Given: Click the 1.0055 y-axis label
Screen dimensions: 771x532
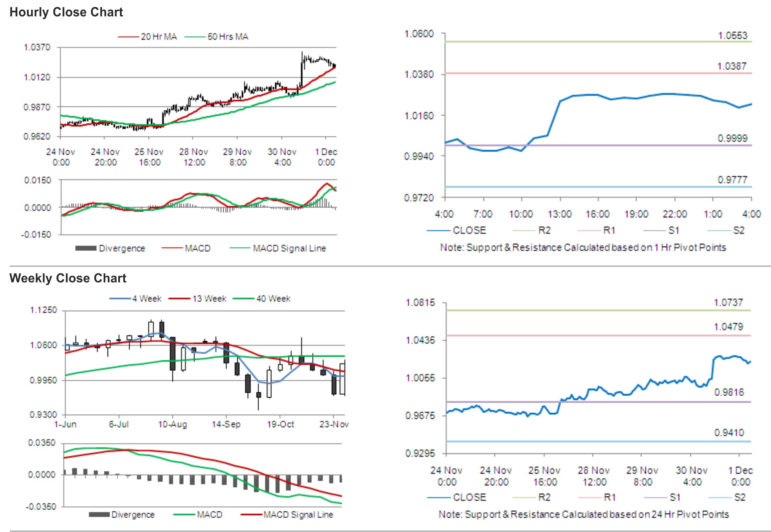Looking at the screenshot, I should point(420,378).
